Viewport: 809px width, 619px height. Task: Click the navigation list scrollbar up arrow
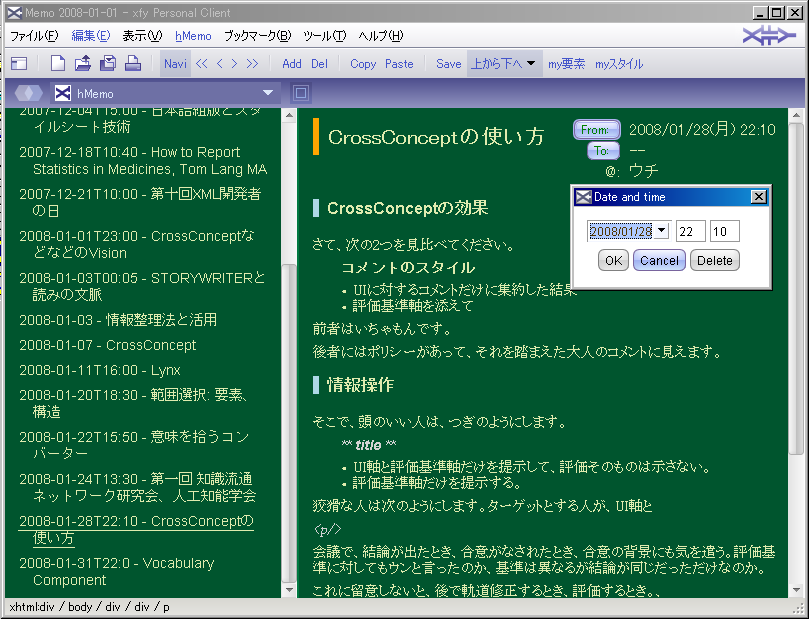(x=289, y=115)
